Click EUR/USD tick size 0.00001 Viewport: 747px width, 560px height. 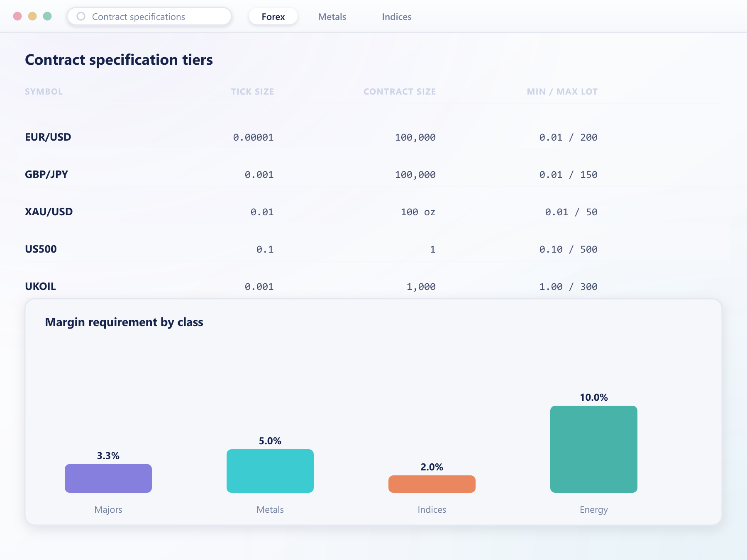tap(253, 137)
